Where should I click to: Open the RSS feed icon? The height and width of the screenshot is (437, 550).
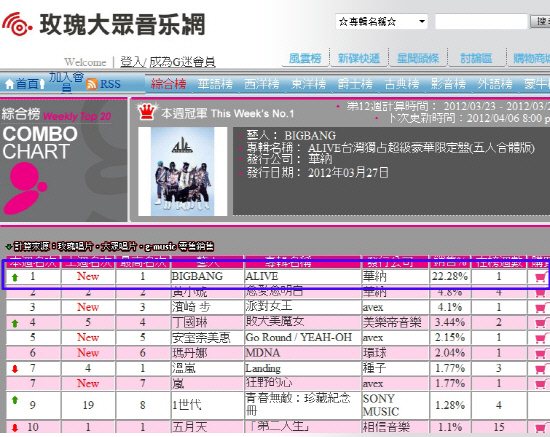(92, 84)
